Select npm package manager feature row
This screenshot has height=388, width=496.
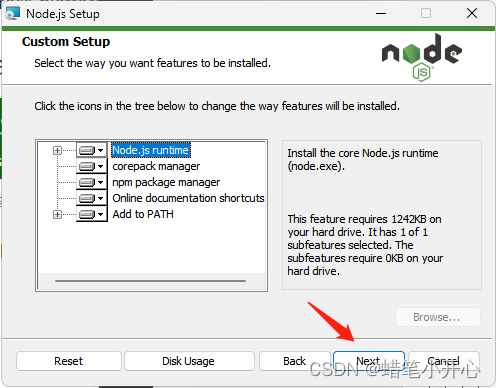click(166, 182)
